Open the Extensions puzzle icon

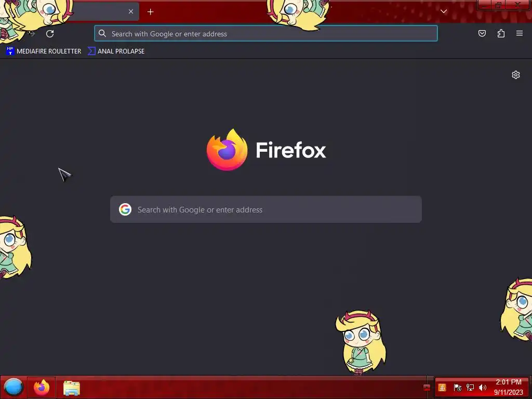point(501,33)
